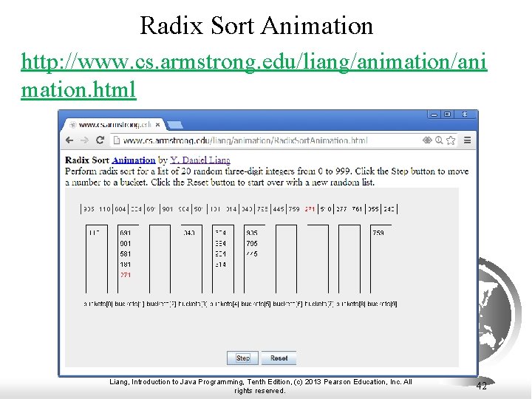
Task: Click the buckets[0] label
Action: click(98, 304)
